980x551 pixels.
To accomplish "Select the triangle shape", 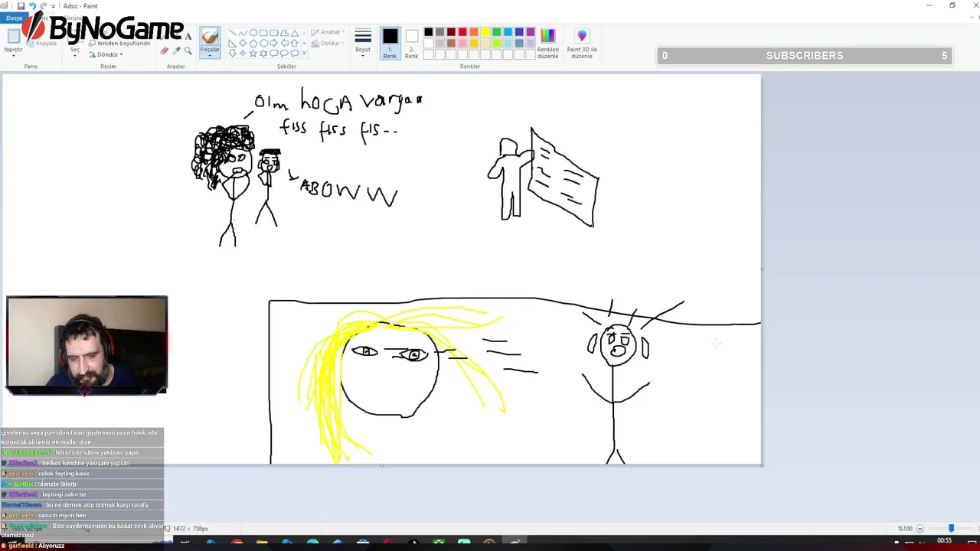I will 295,33.
